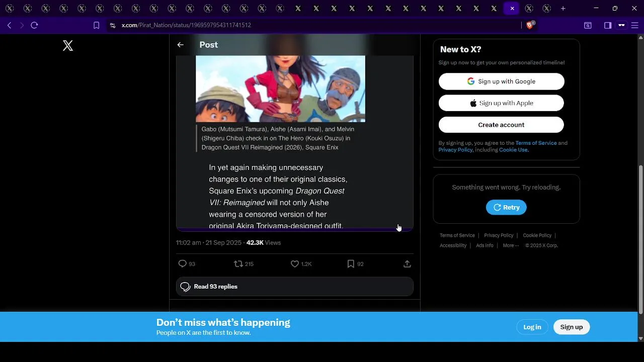This screenshot has height=362, width=644.
Task: Open the Ads info footer link
Action: click(485, 245)
